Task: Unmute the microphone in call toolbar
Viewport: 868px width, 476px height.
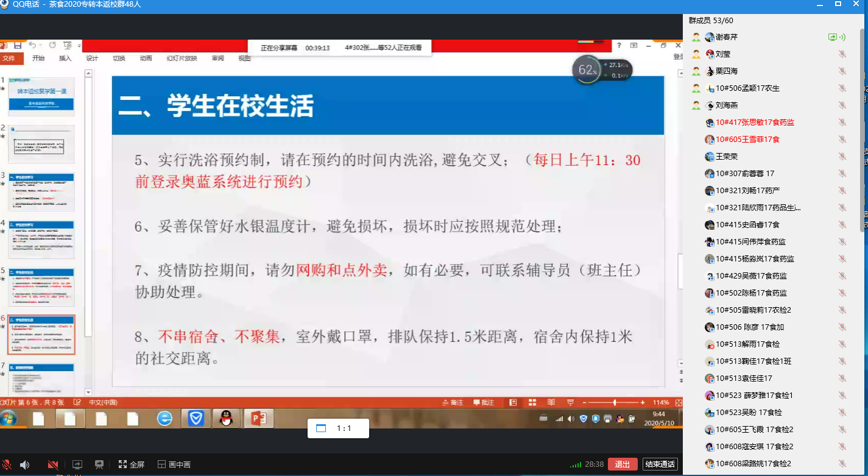Action: pyautogui.click(x=6, y=464)
